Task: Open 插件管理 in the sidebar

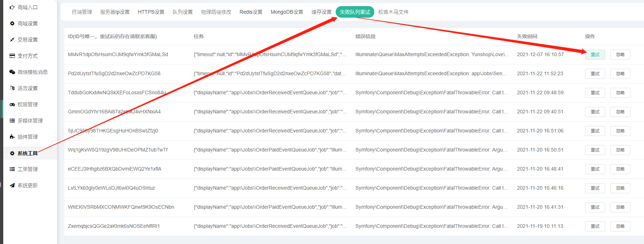Action: [x=28, y=137]
